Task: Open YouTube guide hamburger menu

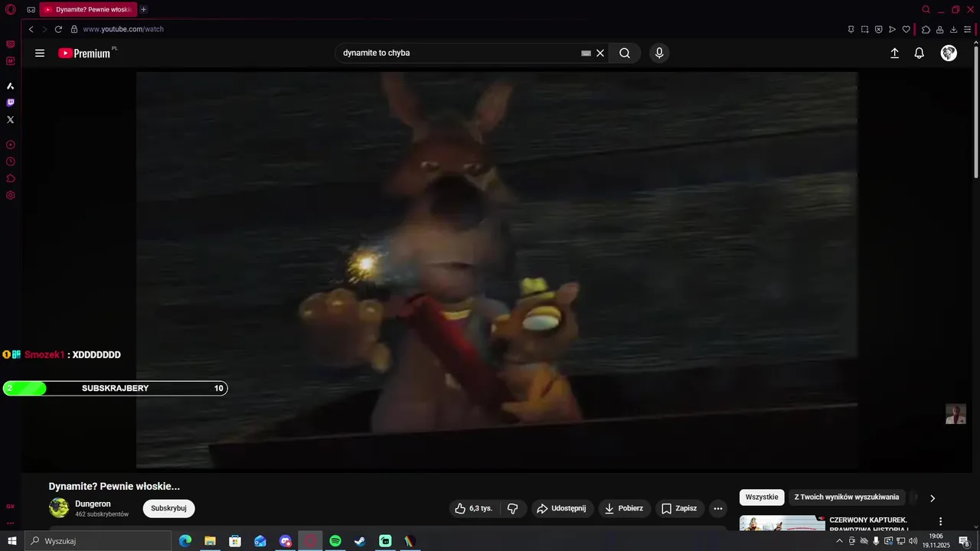Action: [x=40, y=53]
